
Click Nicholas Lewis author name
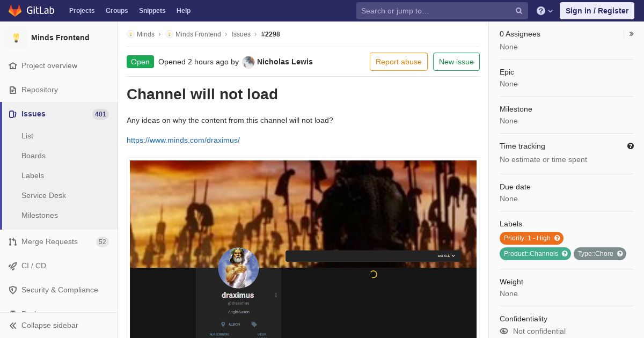[285, 62]
